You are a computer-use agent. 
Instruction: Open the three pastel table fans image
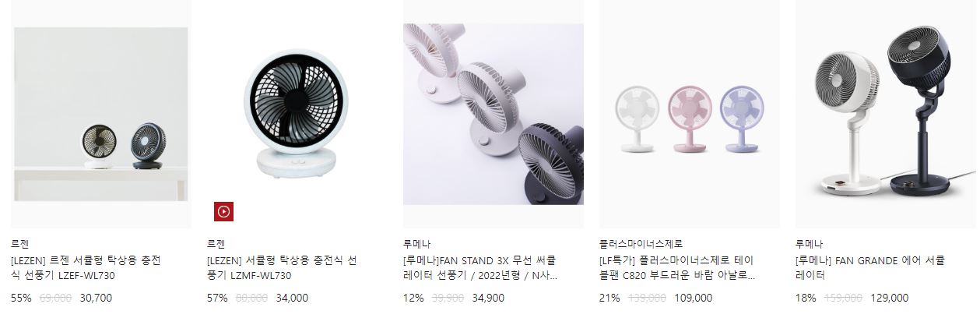[690, 114]
